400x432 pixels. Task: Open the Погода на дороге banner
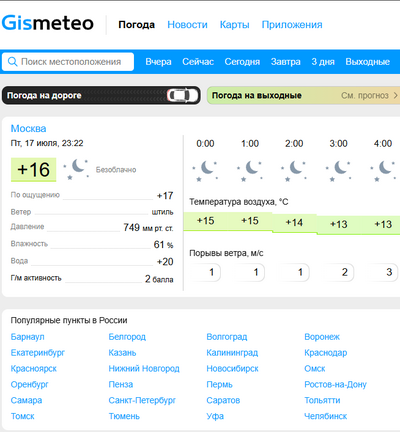coord(101,95)
